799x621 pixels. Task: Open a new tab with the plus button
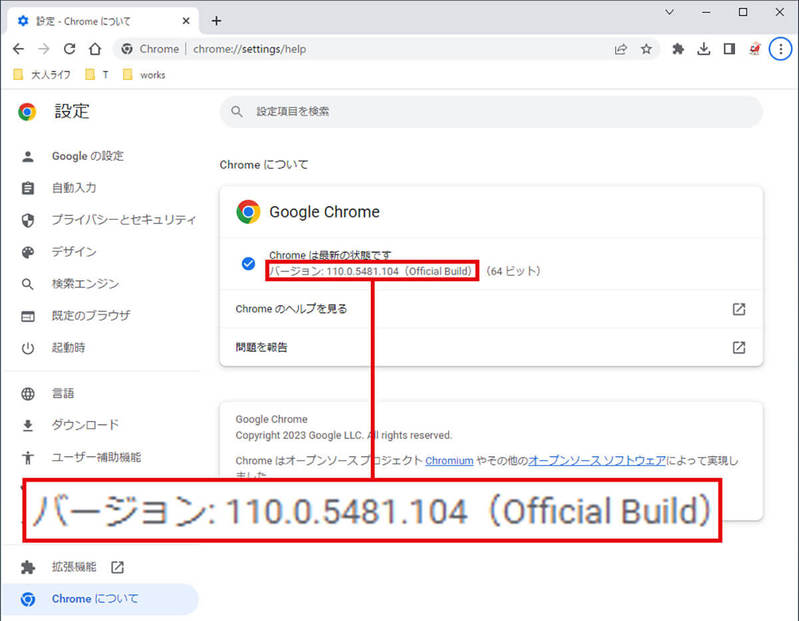(x=217, y=21)
